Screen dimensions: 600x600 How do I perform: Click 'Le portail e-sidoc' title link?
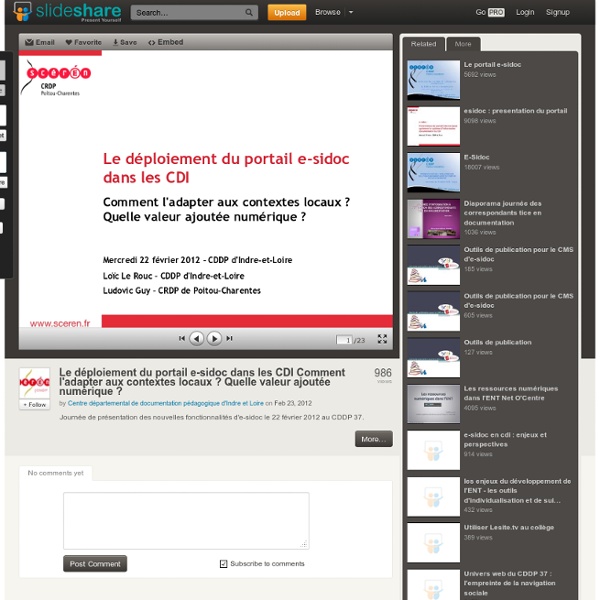coord(492,65)
